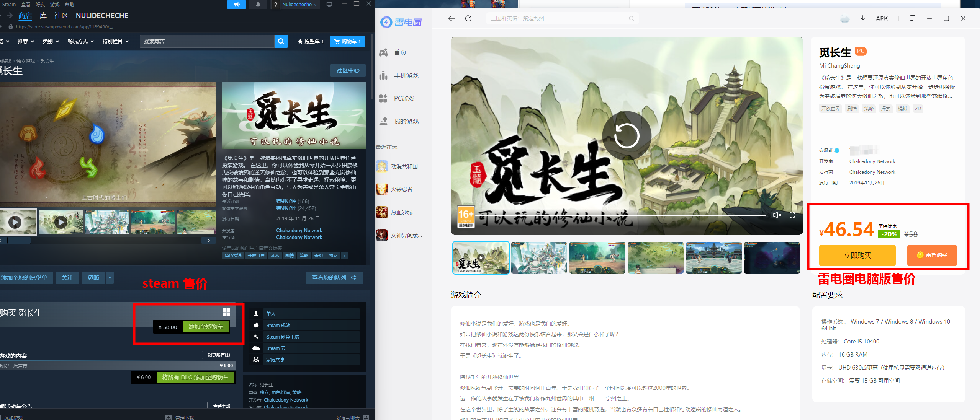Click the 社区中心 button on Steam page
Image resolution: width=980 pixels, height=420 pixels.
[348, 70]
